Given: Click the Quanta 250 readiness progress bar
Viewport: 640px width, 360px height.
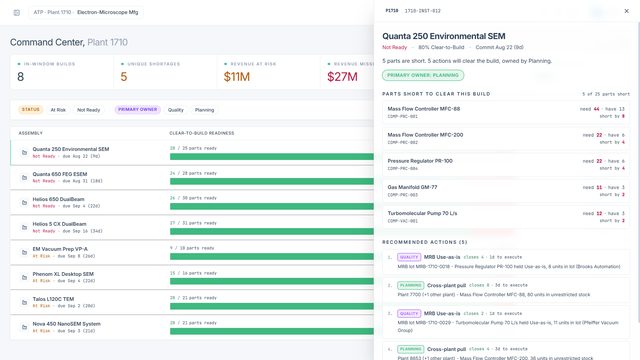Looking at the screenshot, I should click(272, 156).
